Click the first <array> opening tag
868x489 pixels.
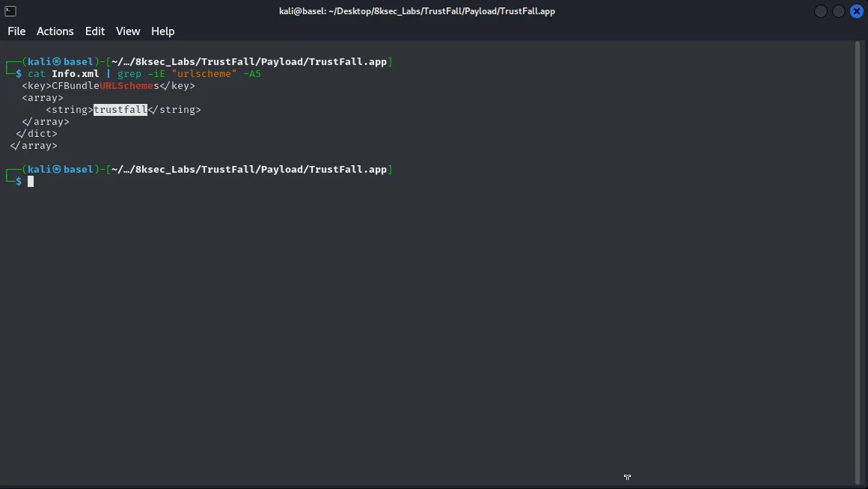[43, 98]
